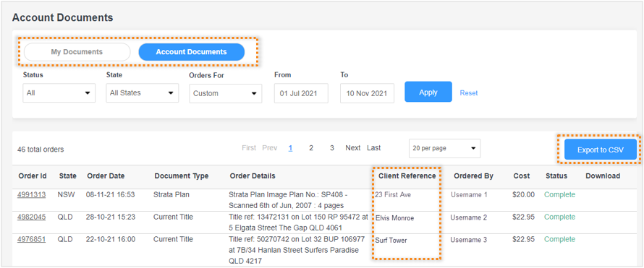Click the 28-10-21 15:23 order date

click(111, 217)
